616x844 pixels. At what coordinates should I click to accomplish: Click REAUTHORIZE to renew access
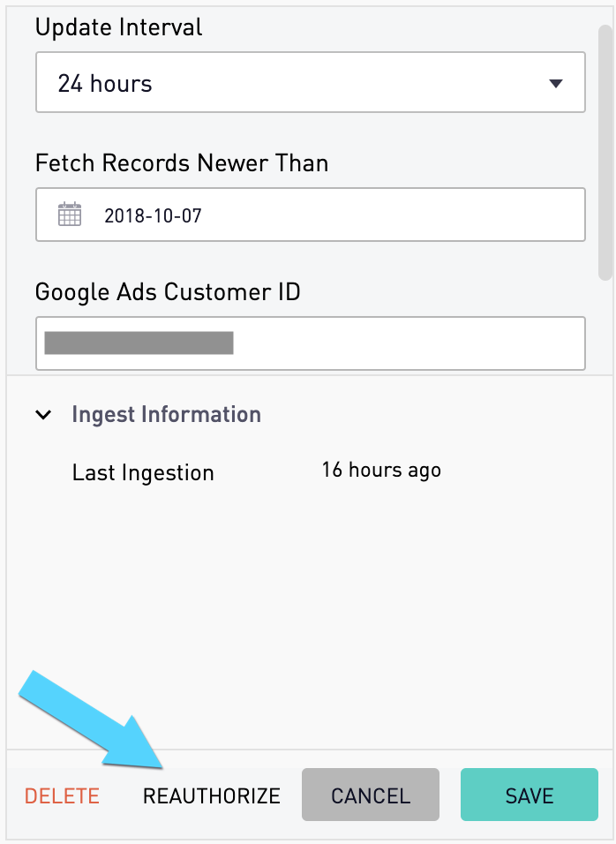click(x=212, y=795)
